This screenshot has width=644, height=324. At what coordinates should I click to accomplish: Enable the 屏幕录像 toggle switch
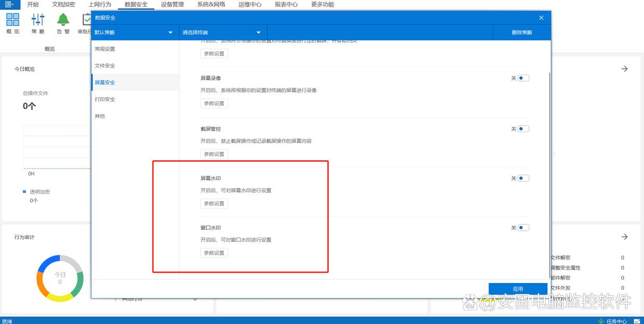coord(523,78)
